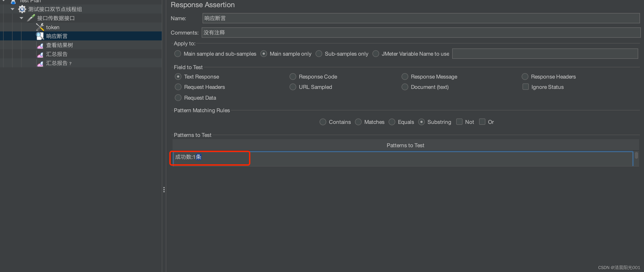Click the thread group gear icon
The width and height of the screenshot is (644, 272).
(22, 9)
